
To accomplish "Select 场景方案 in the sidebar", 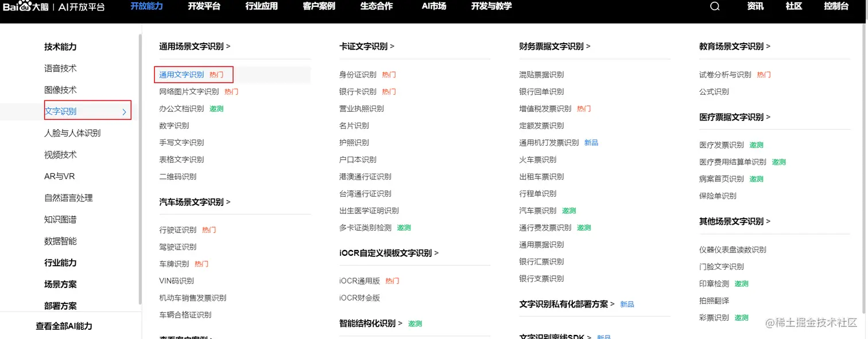I will (x=60, y=285).
